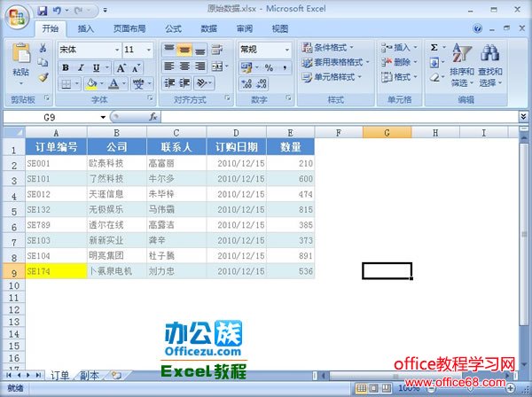Apply fill color bucket icon
532x397 pixels.
click(91, 83)
